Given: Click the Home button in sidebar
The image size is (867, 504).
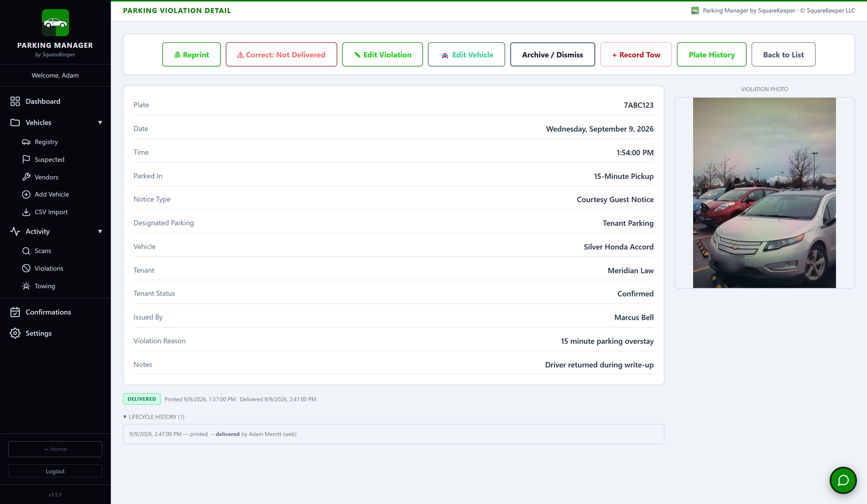Looking at the screenshot, I should [55, 449].
